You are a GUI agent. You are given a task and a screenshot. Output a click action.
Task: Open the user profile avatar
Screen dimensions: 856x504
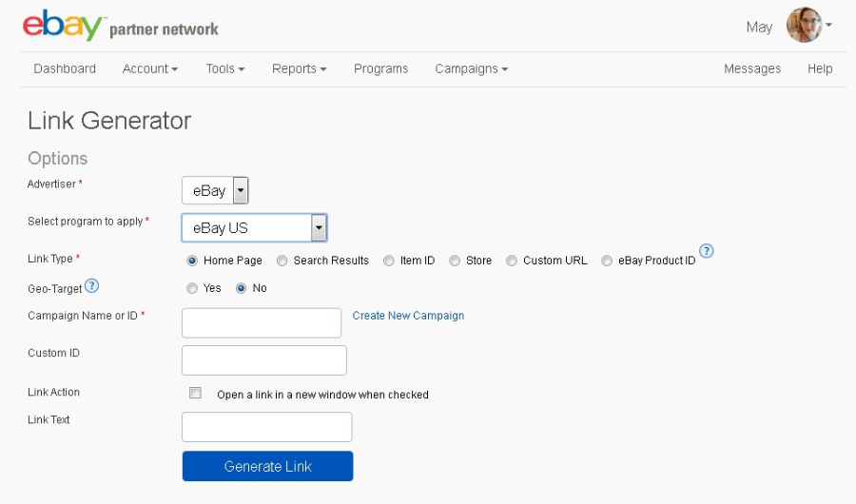tap(804, 25)
